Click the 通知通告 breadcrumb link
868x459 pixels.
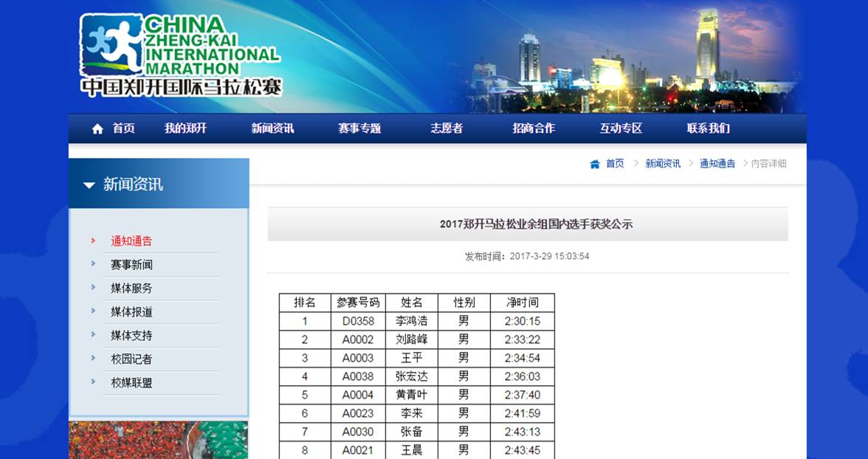click(x=717, y=164)
